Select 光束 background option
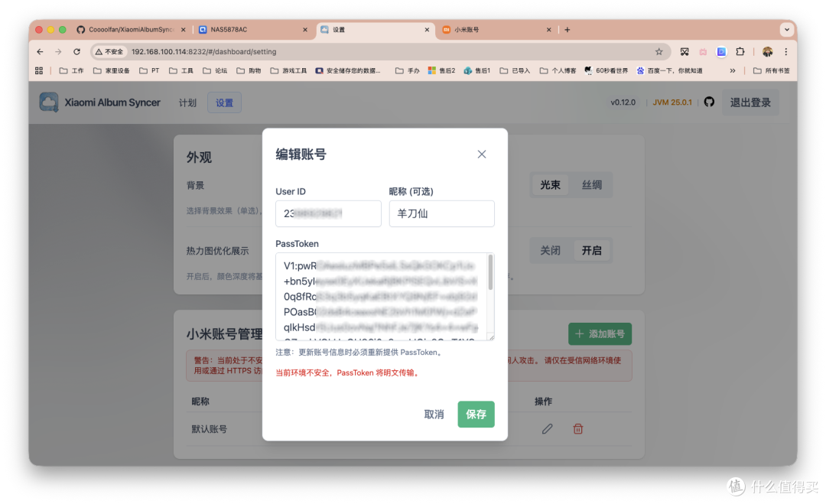 (550, 185)
